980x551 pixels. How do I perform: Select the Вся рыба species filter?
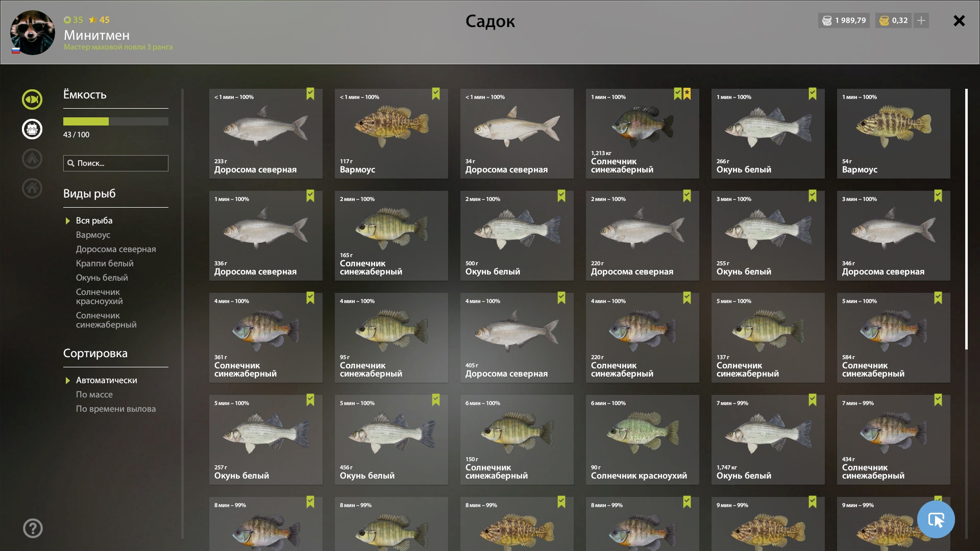pos(94,220)
